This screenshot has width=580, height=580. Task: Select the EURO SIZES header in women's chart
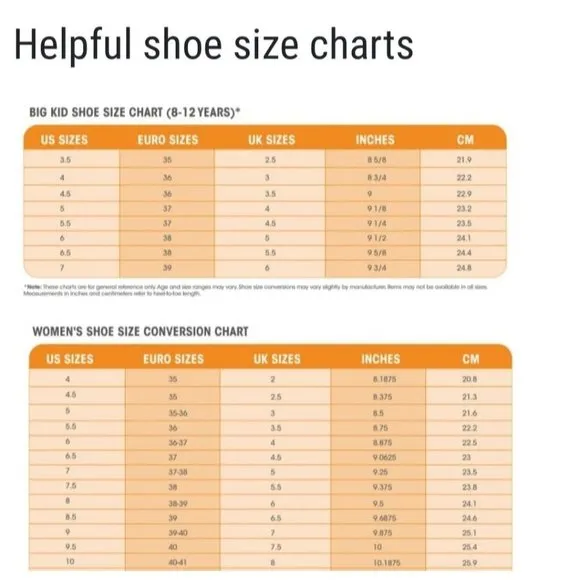pyautogui.click(x=173, y=359)
